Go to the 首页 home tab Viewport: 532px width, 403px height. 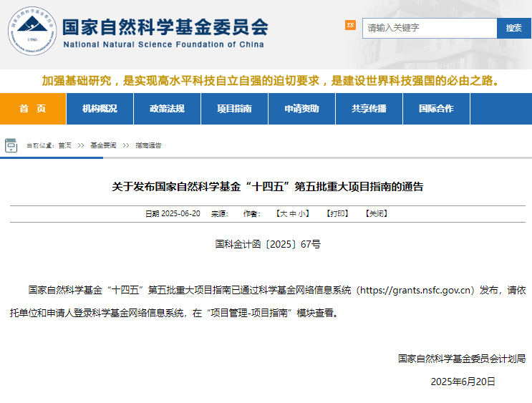coord(33,109)
